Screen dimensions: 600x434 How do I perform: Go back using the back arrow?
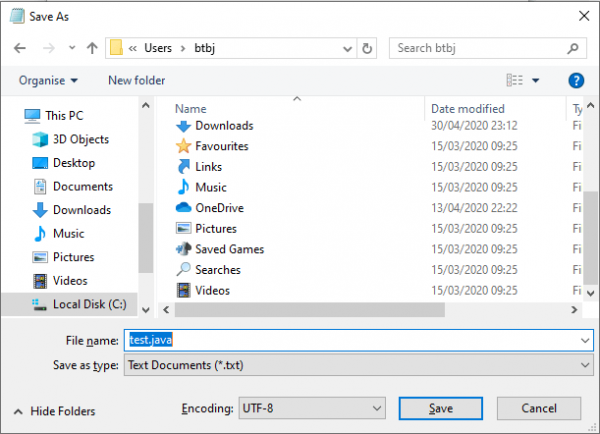[20, 48]
